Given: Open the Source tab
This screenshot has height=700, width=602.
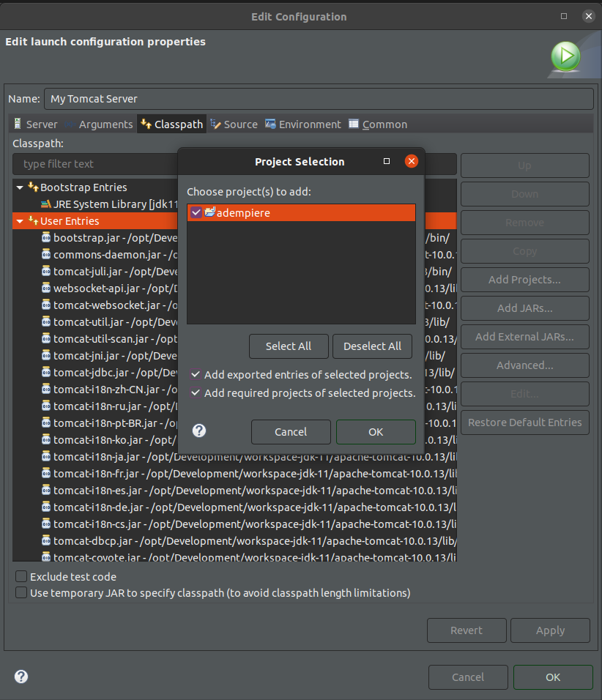Looking at the screenshot, I should (x=234, y=124).
